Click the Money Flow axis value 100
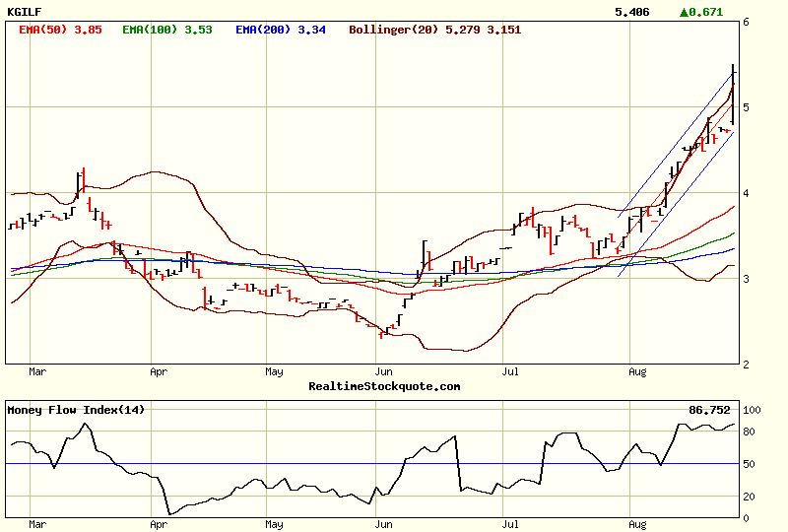Image resolution: width=788 pixels, height=532 pixels. (752, 410)
